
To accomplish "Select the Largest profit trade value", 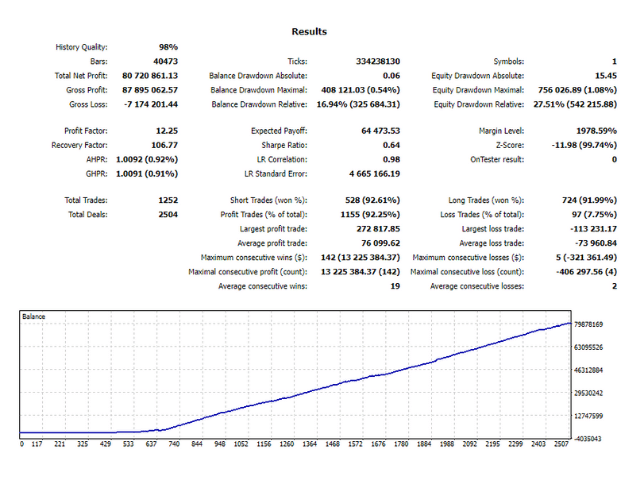I will click(377, 229).
